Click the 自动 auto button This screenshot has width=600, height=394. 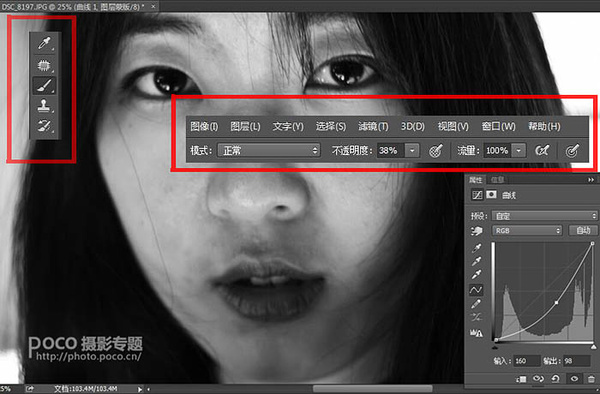pyautogui.click(x=583, y=230)
